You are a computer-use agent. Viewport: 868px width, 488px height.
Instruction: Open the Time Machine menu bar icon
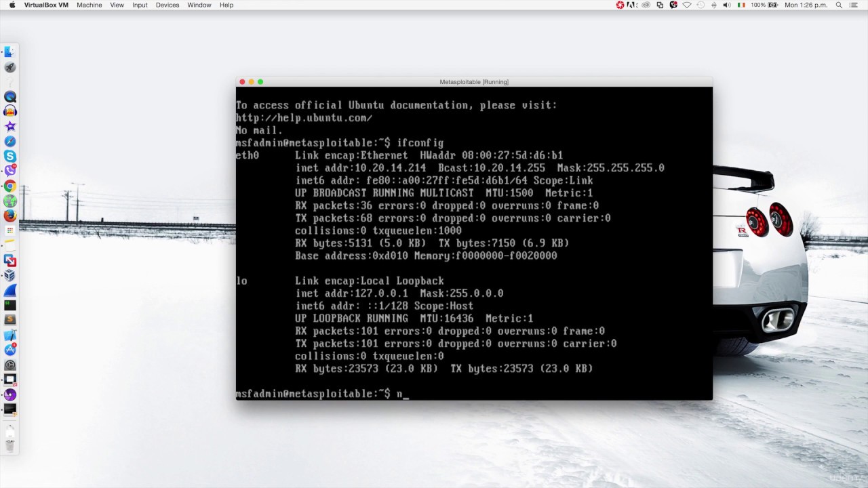click(700, 5)
